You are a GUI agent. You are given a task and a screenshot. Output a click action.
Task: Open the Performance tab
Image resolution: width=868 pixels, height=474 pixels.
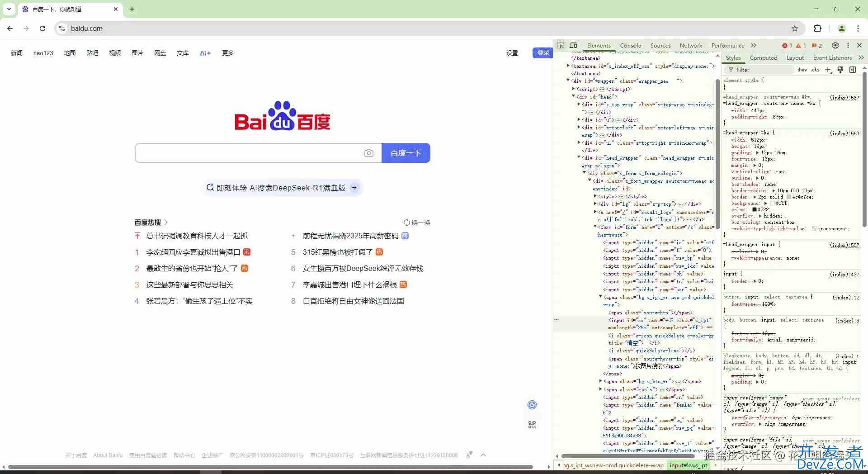pos(728,45)
